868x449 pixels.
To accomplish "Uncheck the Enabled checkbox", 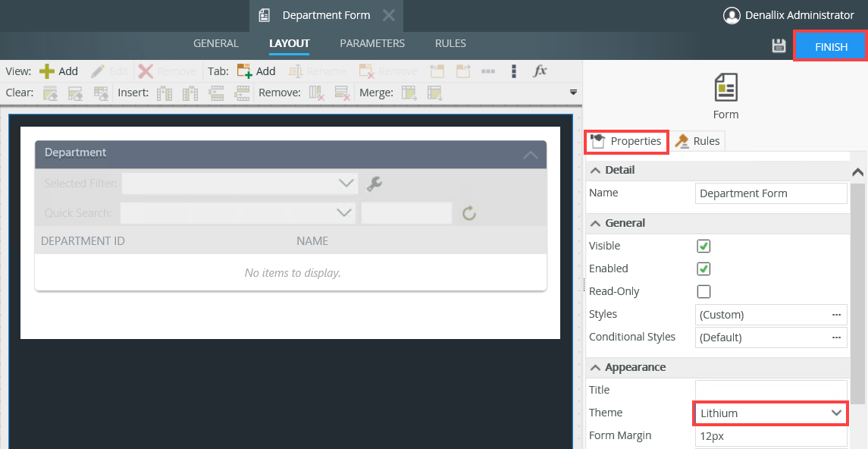I will (x=703, y=268).
